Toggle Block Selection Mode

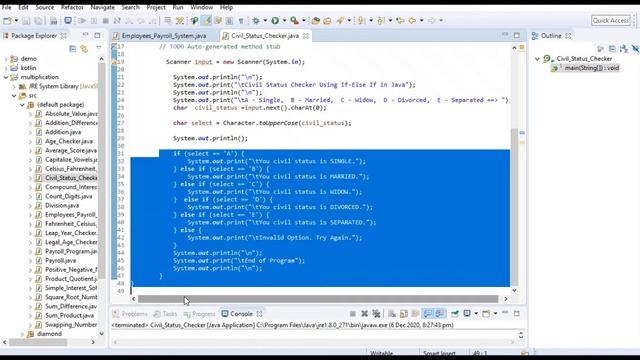(229, 20)
